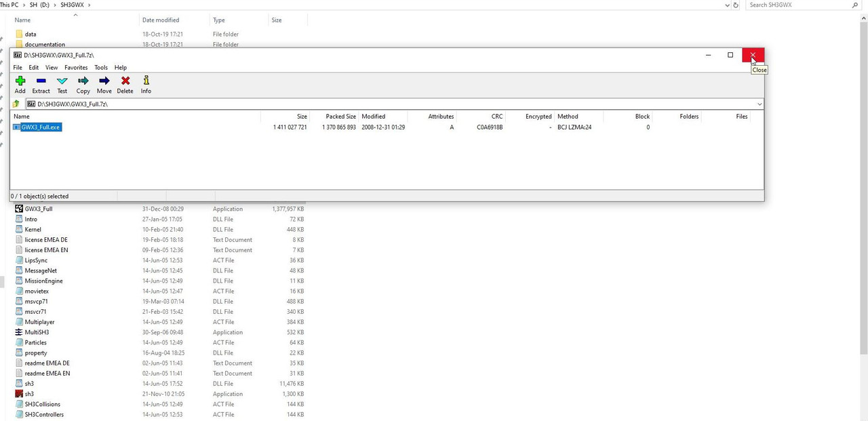Click the Block column header
Screen dimensions: 868x421
pyautogui.click(x=627, y=117)
